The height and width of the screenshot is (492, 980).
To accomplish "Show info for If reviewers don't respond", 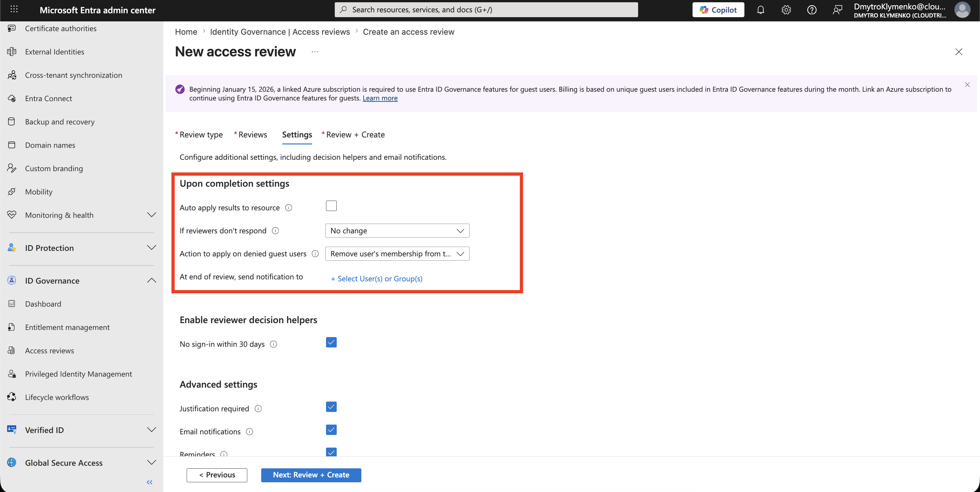I will click(x=275, y=230).
